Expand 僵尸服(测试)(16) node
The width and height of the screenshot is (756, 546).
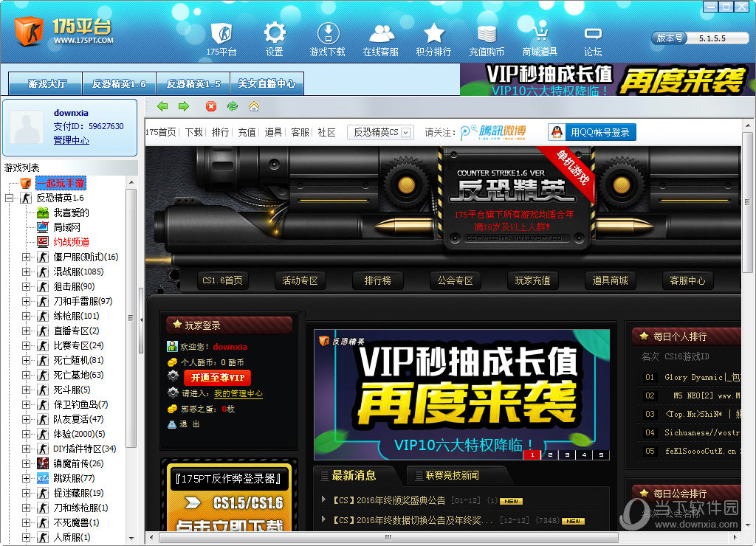(26, 258)
